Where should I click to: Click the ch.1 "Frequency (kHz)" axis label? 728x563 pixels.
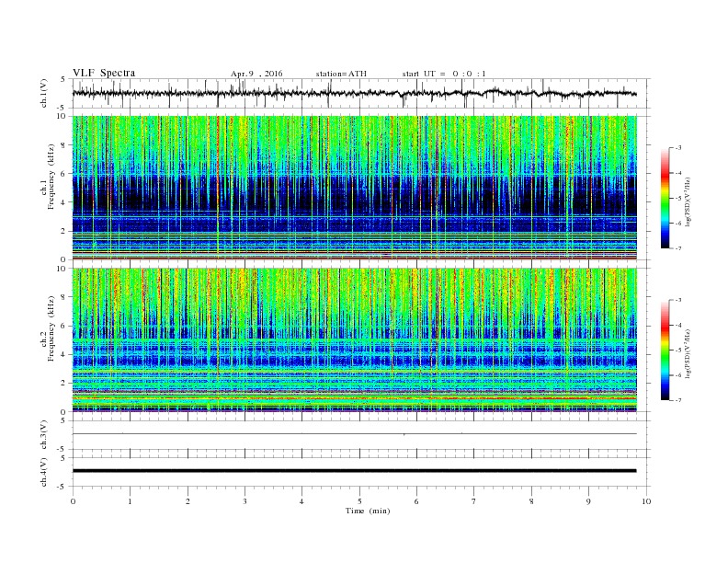click(51, 177)
